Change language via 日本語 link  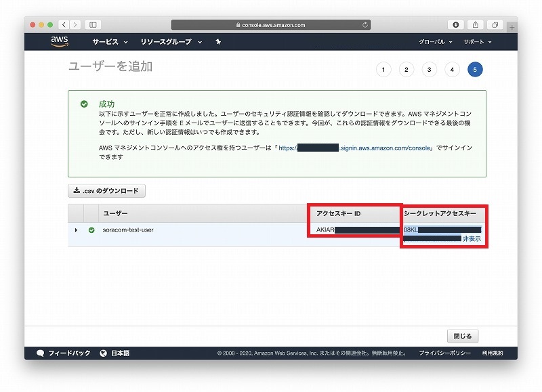click(x=120, y=353)
